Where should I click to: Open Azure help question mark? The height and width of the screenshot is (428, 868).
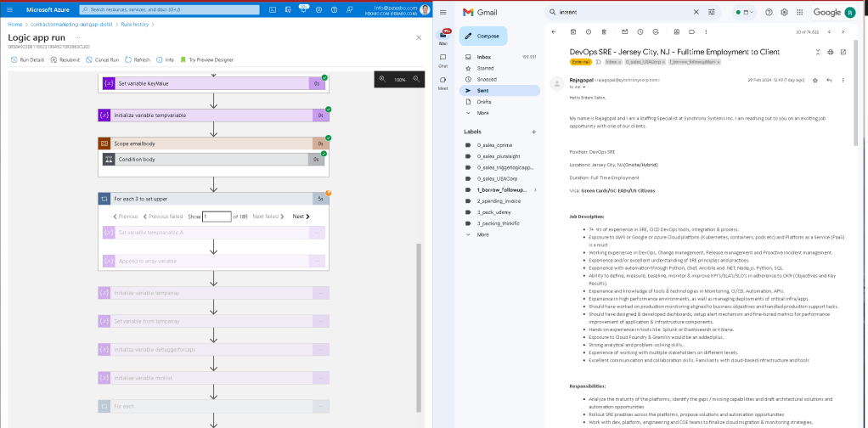pyautogui.click(x=335, y=9)
